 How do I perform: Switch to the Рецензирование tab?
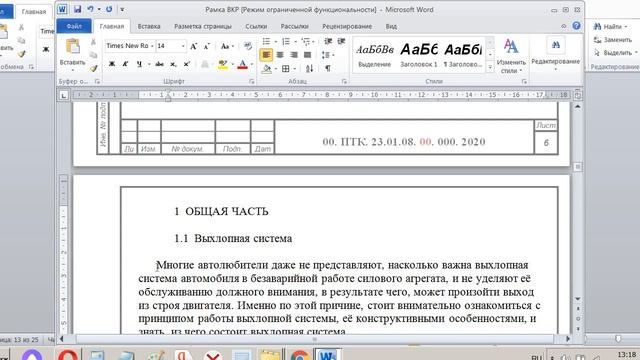point(347,26)
